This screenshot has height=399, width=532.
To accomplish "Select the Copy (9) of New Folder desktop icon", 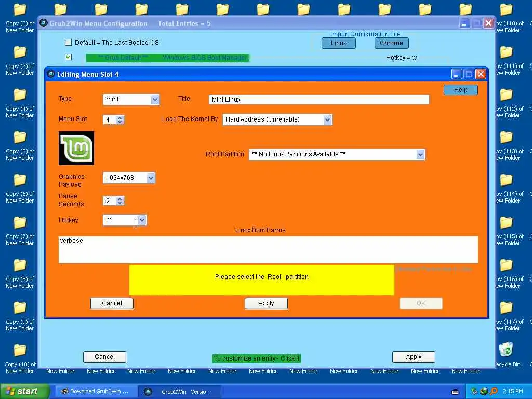I will click(x=20, y=316).
